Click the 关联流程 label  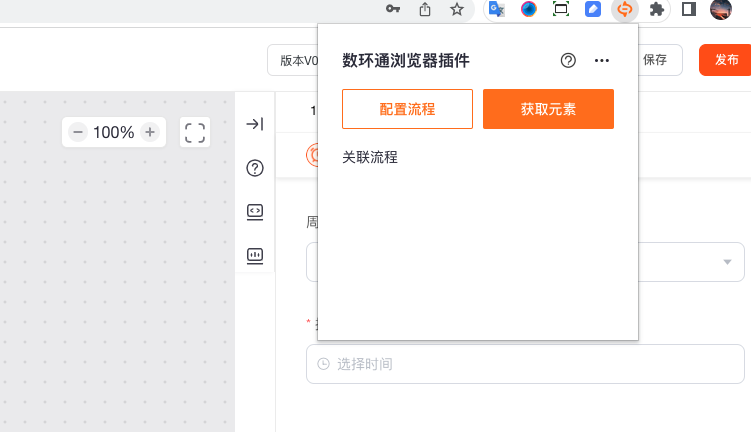(x=370, y=157)
